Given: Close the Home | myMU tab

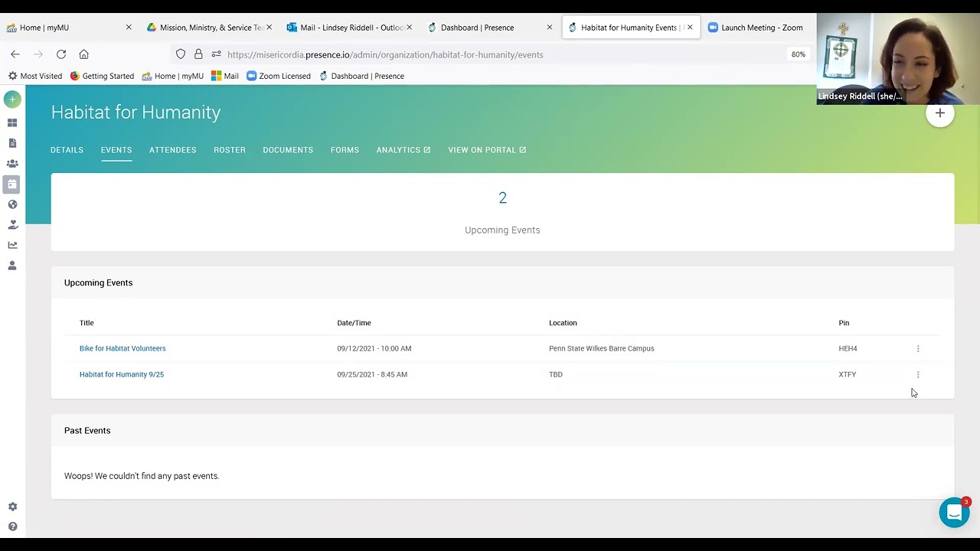Looking at the screenshot, I should (129, 28).
